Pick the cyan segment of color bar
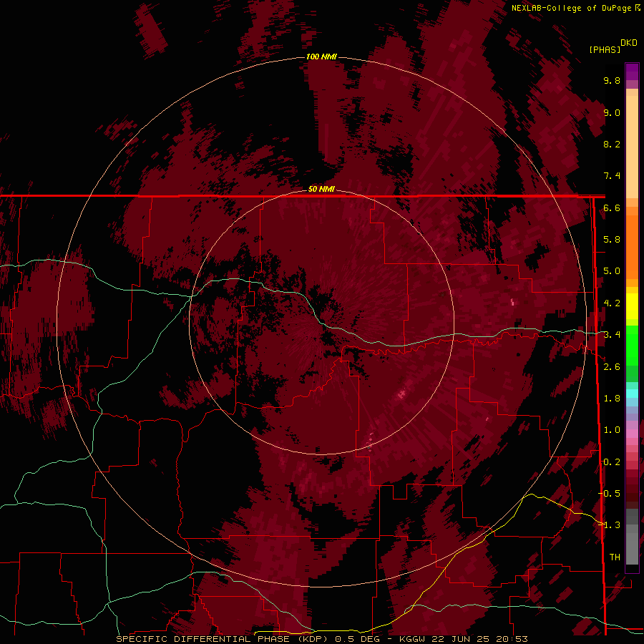The height and width of the screenshot is (644, 644). click(x=632, y=394)
